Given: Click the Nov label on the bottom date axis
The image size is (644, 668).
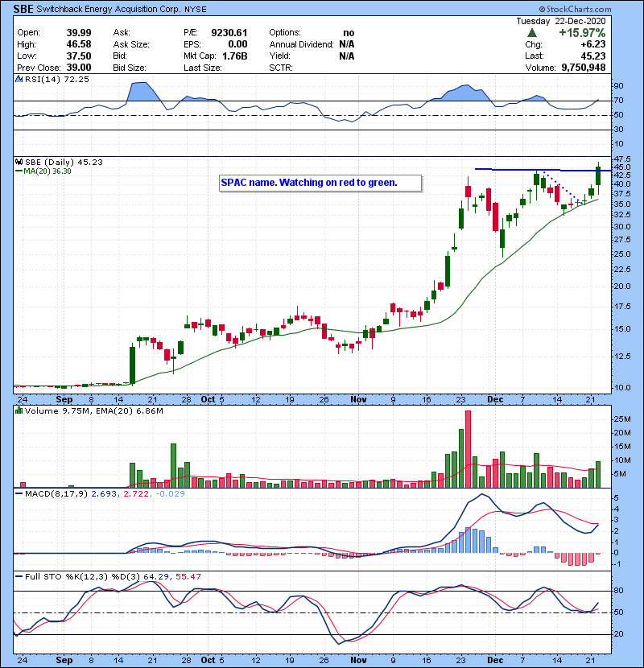Looking at the screenshot, I should tap(358, 660).
